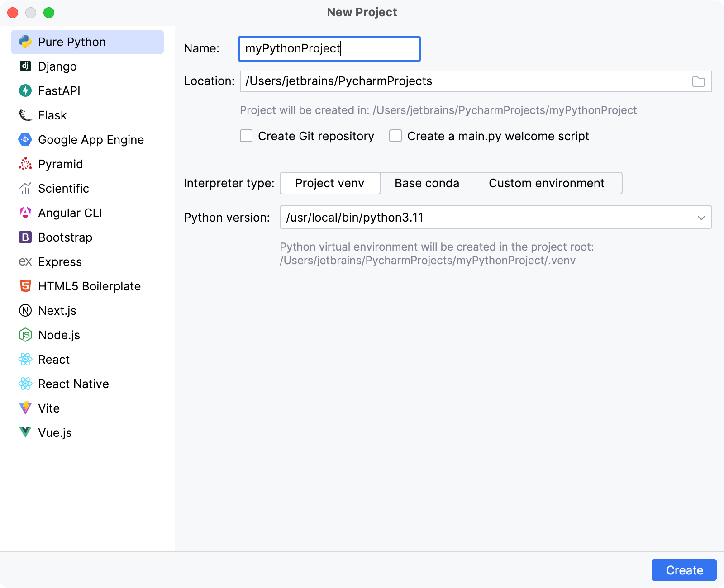Click the Django framework icon
This screenshot has height=588, width=724.
click(x=26, y=66)
